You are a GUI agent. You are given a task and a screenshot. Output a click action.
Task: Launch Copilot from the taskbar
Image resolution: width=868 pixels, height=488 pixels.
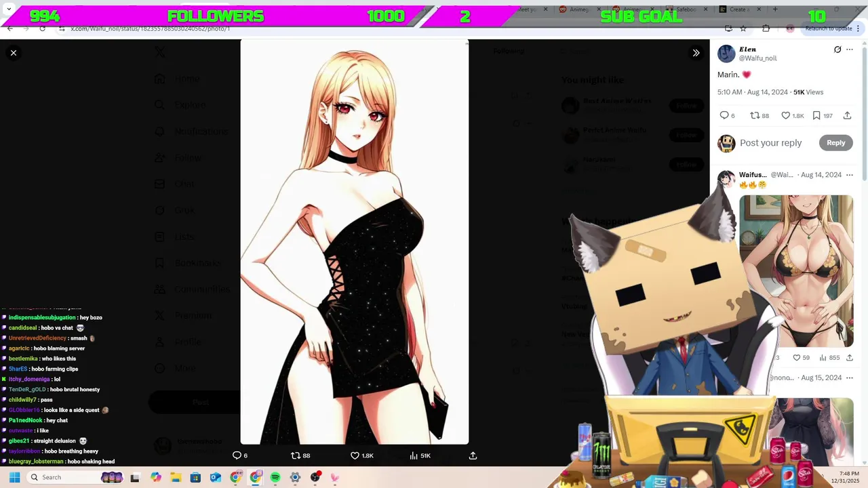point(156,478)
